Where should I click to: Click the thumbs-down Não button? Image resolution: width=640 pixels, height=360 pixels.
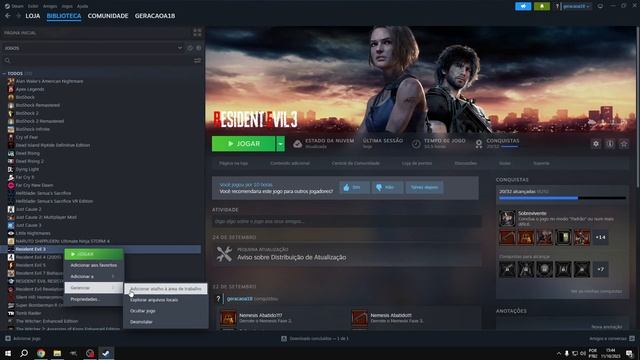(387, 187)
